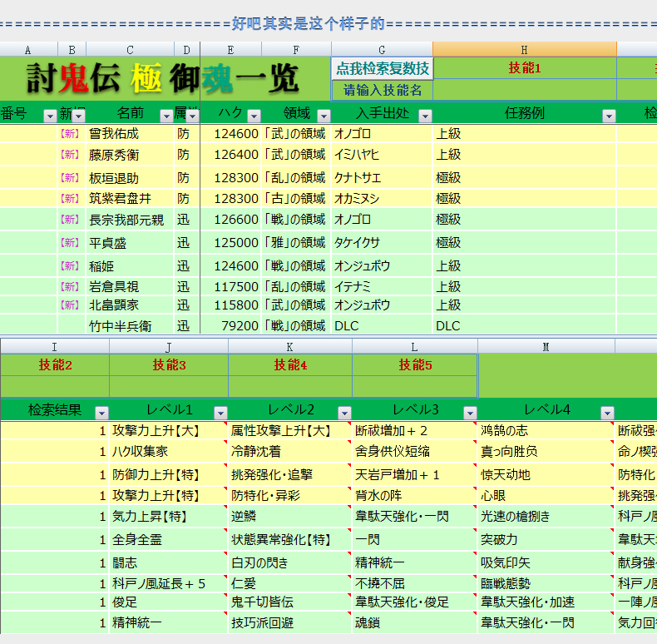Open the 番号 column filter dropdown
This screenshot has height=644, width=657.
pyautogui.click(x=50, y=116)
